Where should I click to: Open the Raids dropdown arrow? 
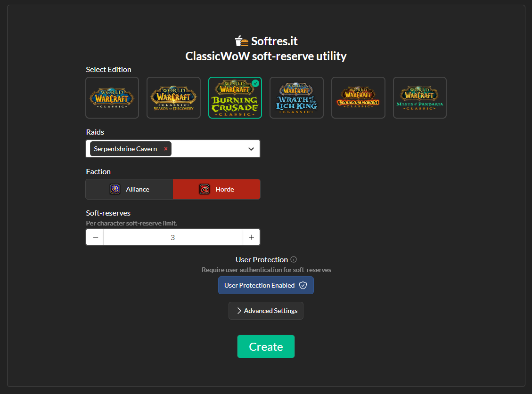[x=251, y=149]
